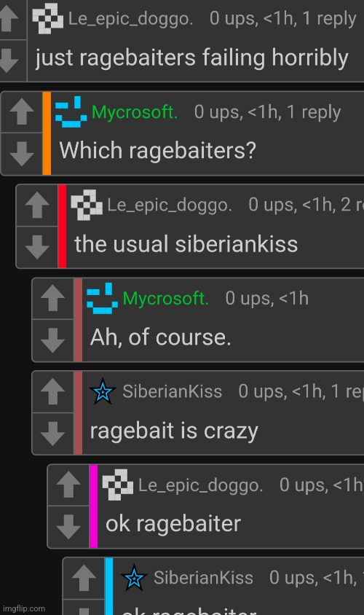Downvote Mycrosoft's "Which ragebaiters?" comment
Screen dimensions: 364x615
(x=22, y=153)
